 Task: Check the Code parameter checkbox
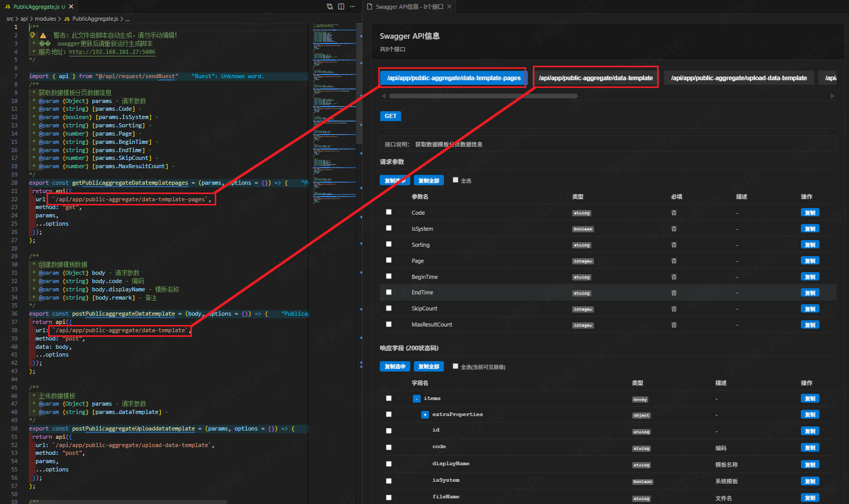389,212
